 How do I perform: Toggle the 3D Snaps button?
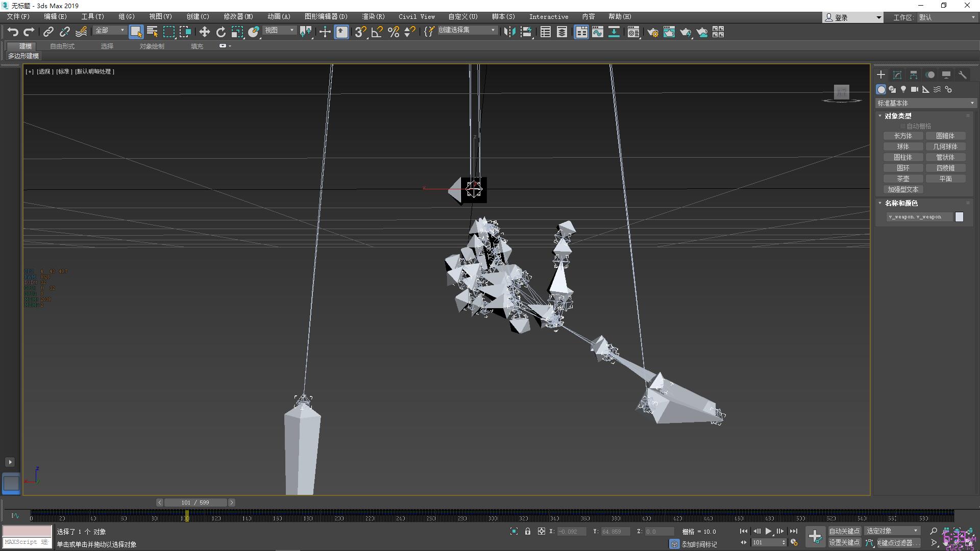(361, 32)
